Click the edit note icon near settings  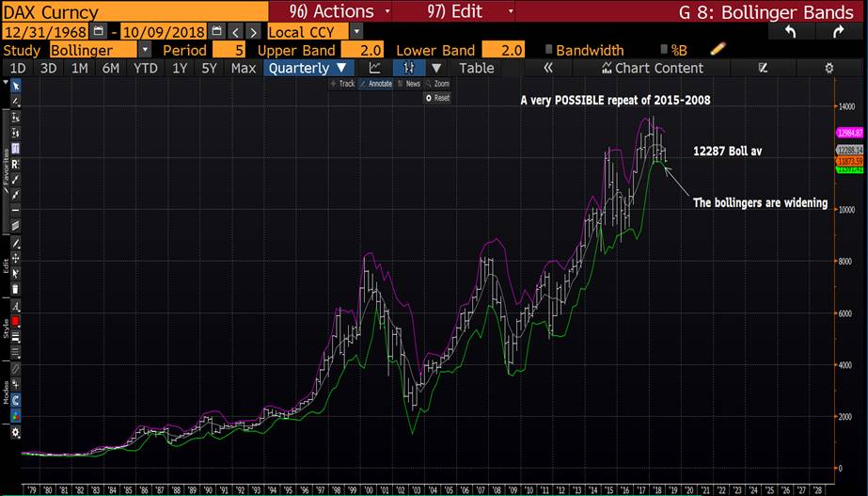point(763,68)
